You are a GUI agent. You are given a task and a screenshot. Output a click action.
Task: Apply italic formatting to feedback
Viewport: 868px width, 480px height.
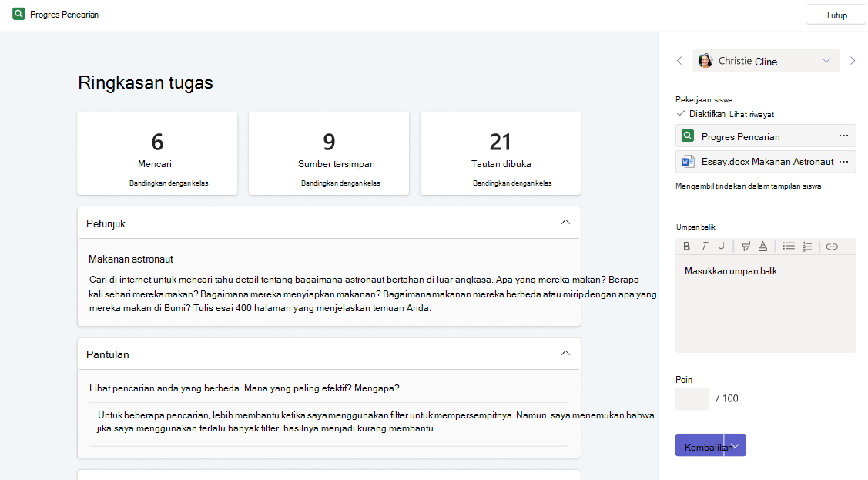[704, 247]
